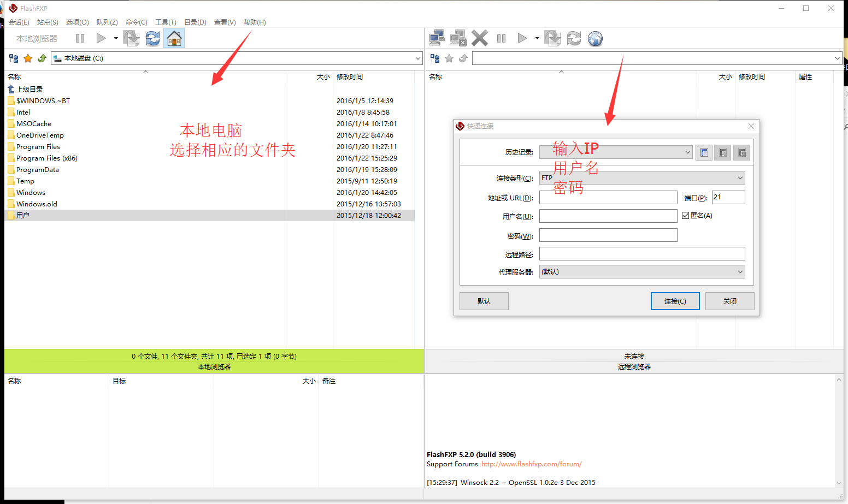Click the third icon button beside history dropdown
This screenshot has width=848, height=504.
click(x=741, y=152)
